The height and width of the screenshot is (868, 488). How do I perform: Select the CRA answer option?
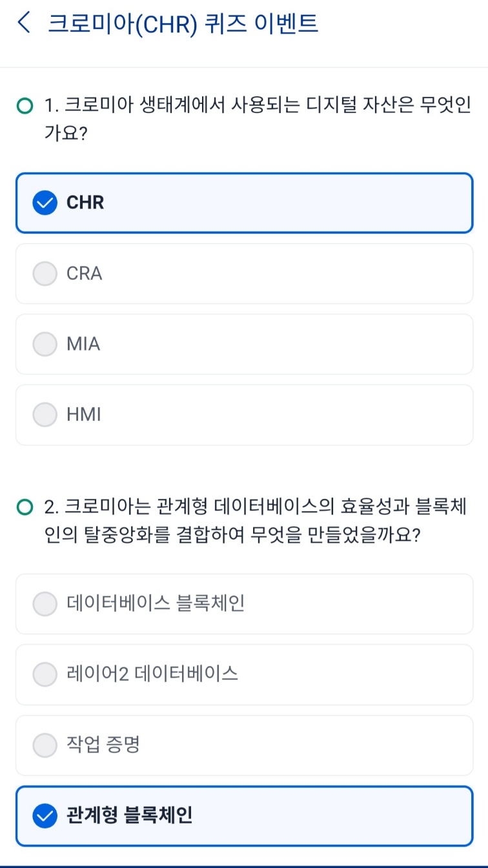coord(244,274)
